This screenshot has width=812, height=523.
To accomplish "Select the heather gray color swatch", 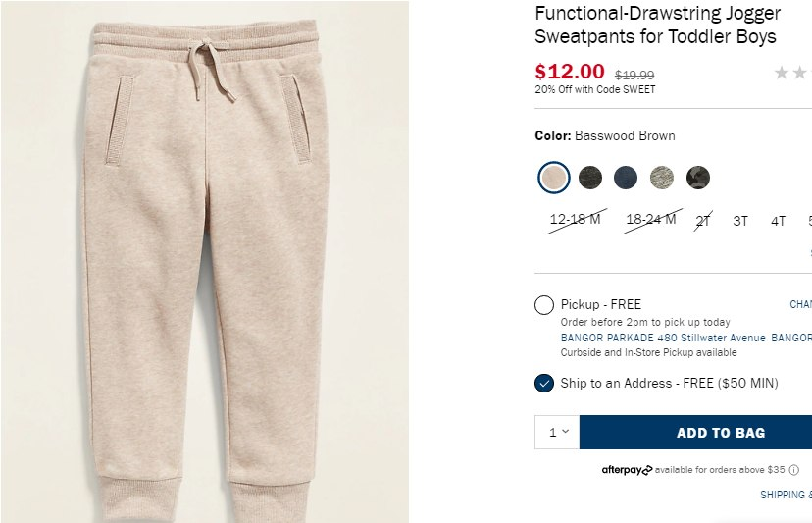I will point(662,178).
